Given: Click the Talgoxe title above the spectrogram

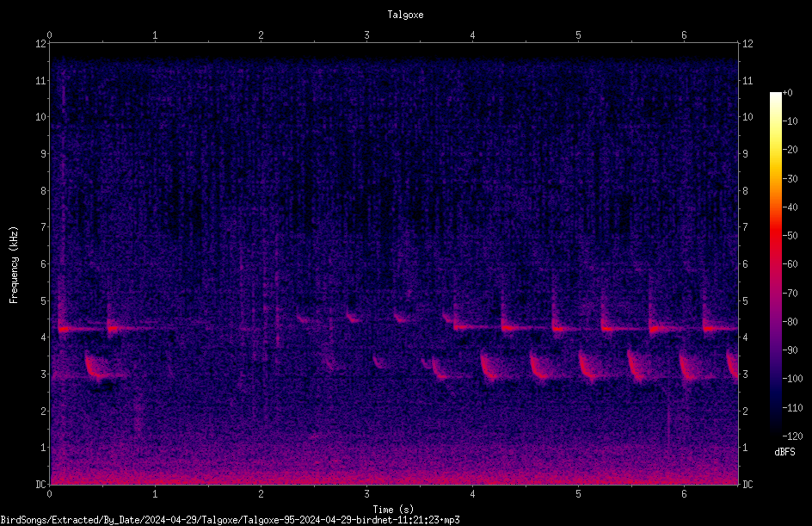Looking at the screenshot, I should (405, 15).
